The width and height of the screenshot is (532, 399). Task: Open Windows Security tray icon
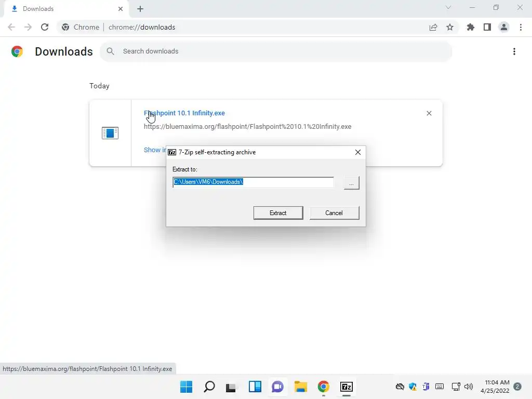pyautogui.click(x=413, y=387)
